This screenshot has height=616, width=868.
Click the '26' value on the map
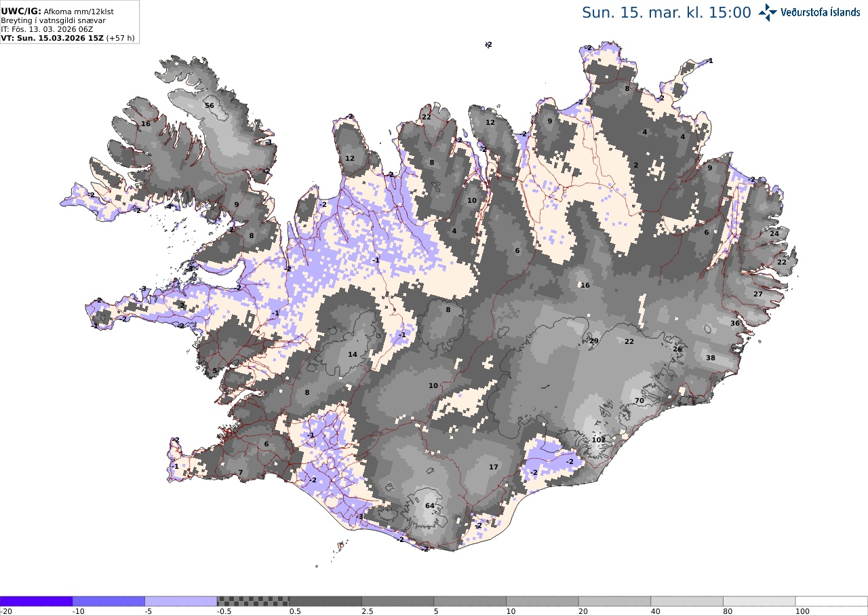point(677,349)
